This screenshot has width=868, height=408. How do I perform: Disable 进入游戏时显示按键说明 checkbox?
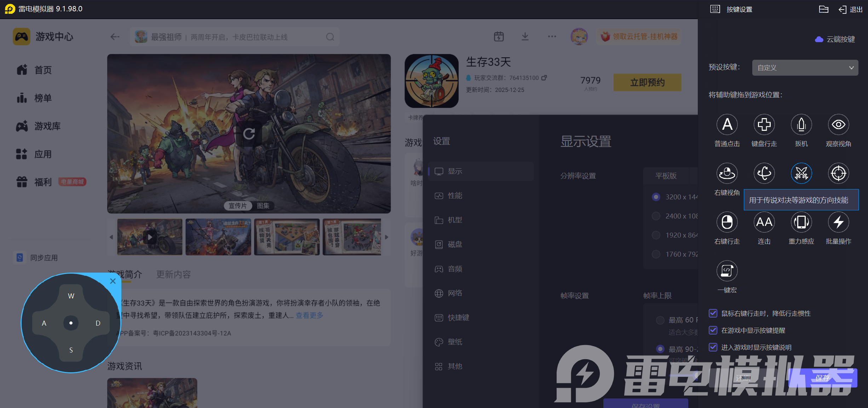713,347
